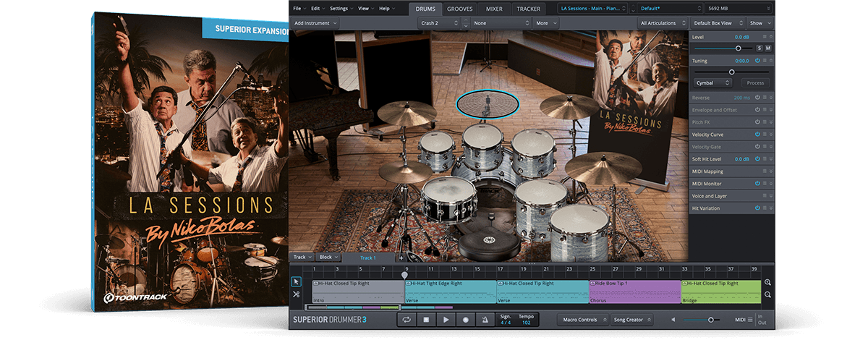Disable the Velocity Curve power button
Viewport: 868px width, 353px height.
[x=757, y=135]
